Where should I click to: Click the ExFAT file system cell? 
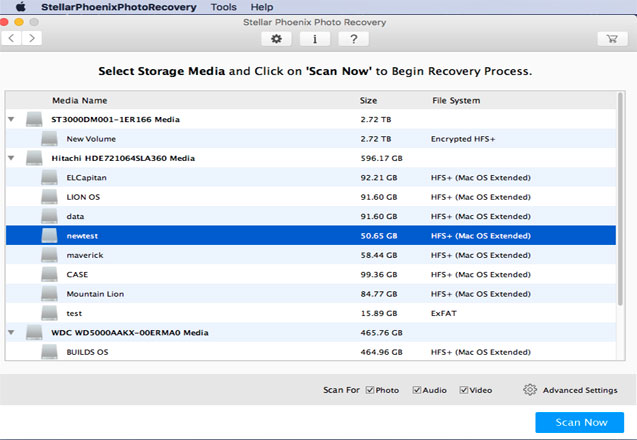tap(444, 314)
